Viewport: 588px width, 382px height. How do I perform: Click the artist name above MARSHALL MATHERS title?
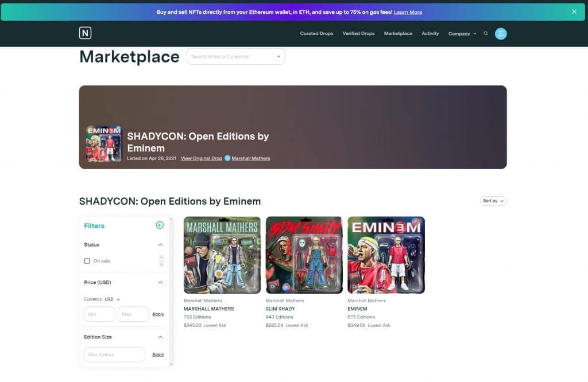click(x=203, y=301)
